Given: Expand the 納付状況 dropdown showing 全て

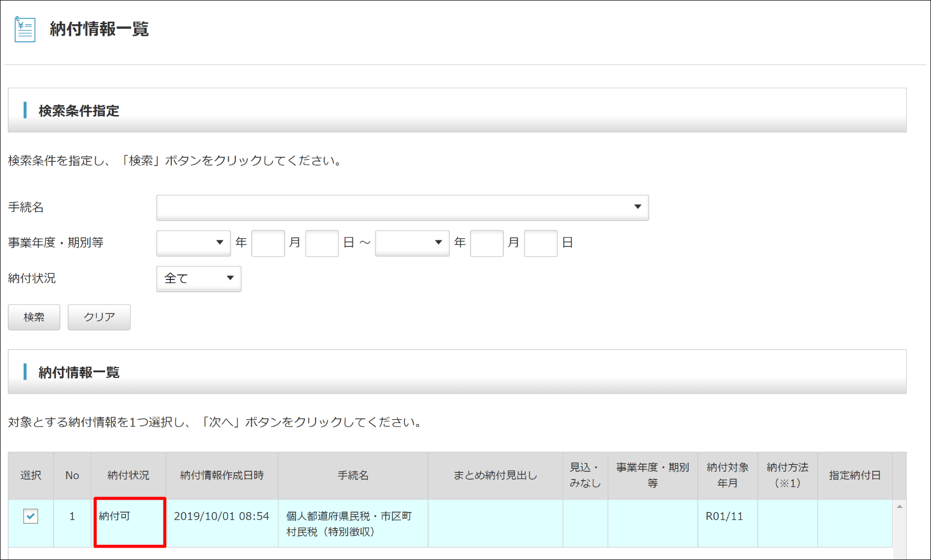Looking at the screenshot, I should click(x=199, y=279).
